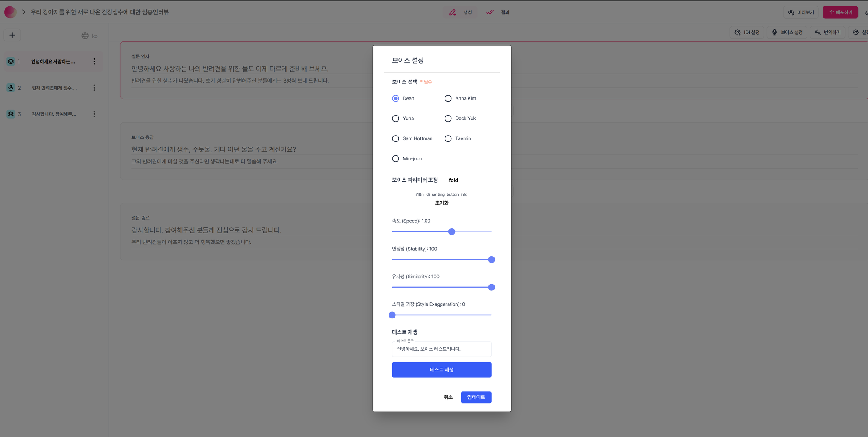Reset parameters with 초기화 button
The height and width of the screenshot is (437, 868).
click(x=442, y=203)
